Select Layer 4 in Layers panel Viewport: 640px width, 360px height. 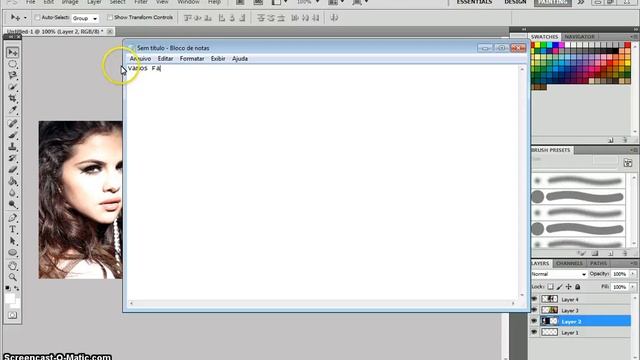point(581,299)
